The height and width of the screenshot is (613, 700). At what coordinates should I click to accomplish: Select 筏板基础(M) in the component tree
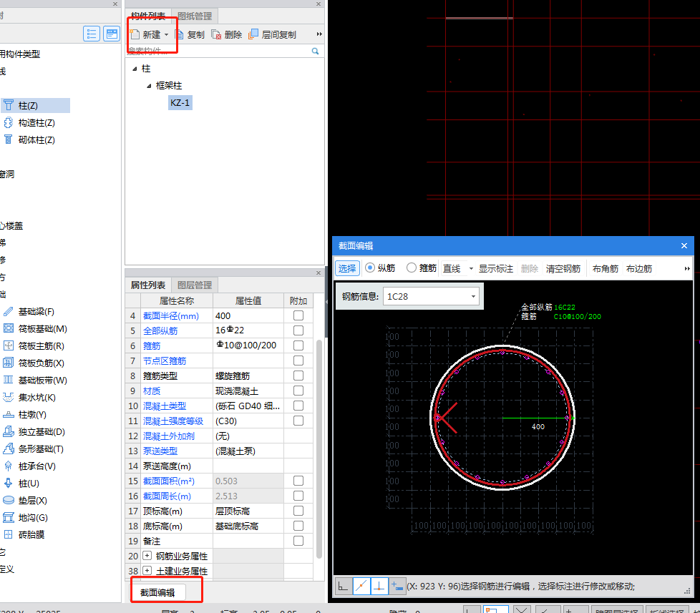coord(42,329)
